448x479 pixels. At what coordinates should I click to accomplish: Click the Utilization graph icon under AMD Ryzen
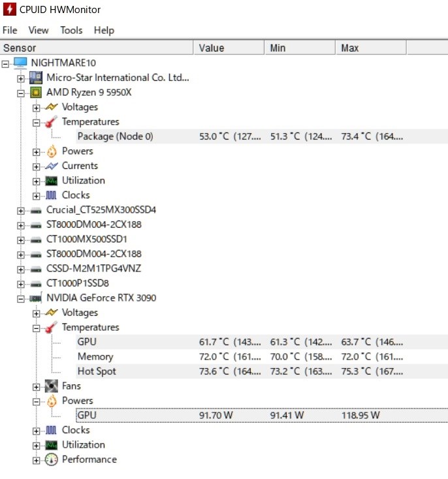(52, 181)
